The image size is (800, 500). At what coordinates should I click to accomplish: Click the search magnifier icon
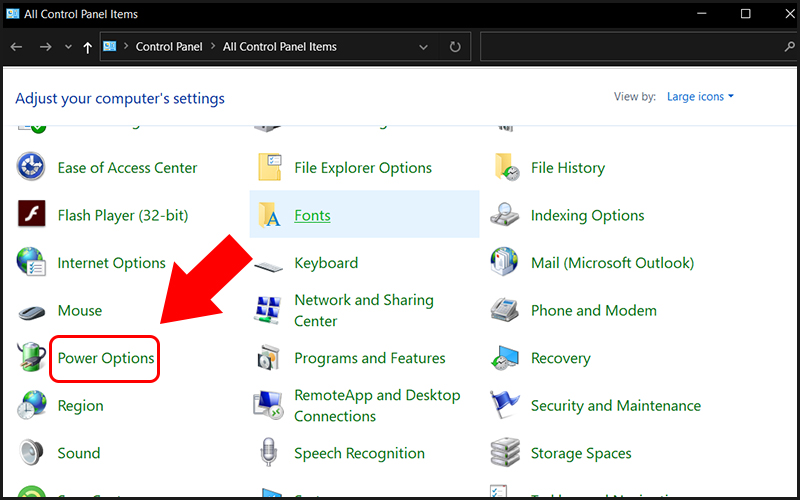point(789,46)
